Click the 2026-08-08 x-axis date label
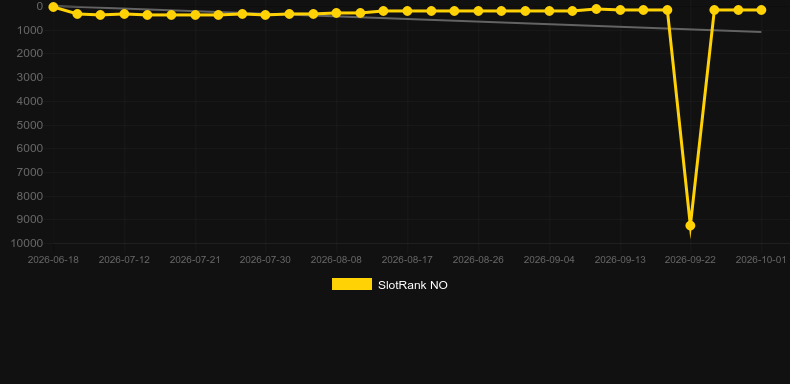This screenshot has width=790, height=384. coord(336,260)
